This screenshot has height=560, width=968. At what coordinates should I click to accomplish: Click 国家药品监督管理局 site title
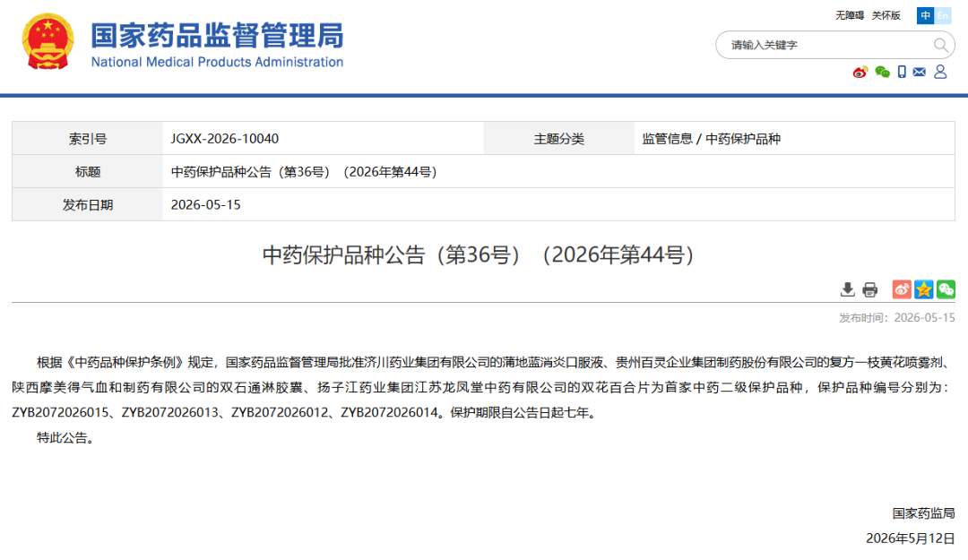click(x=217, y=36)
